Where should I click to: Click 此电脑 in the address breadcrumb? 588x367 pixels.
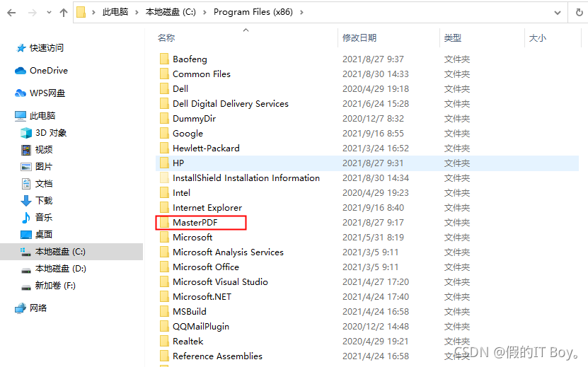coord(115,12)
